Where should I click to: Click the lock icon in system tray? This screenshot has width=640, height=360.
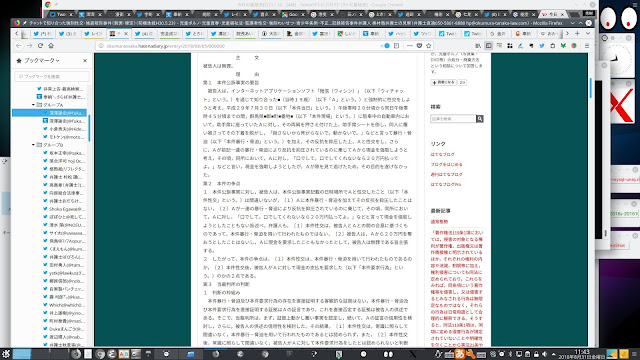(x=536, y=354)
